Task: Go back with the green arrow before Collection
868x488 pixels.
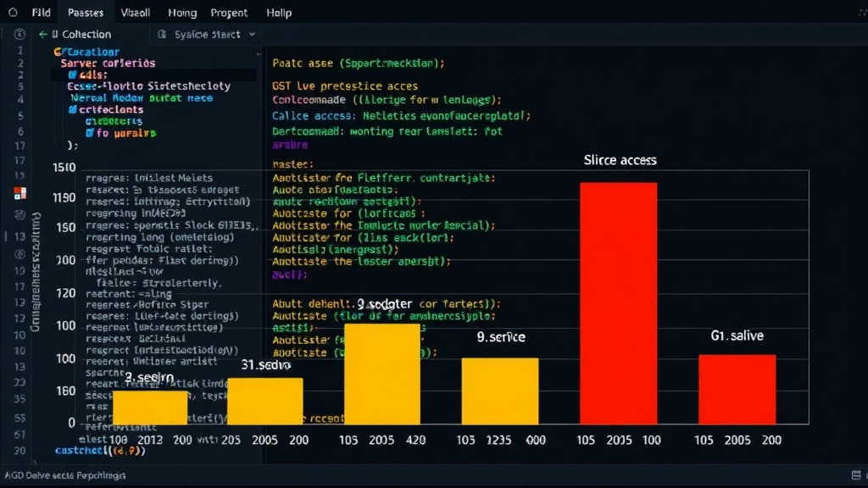Action: [x=42, y=34]
